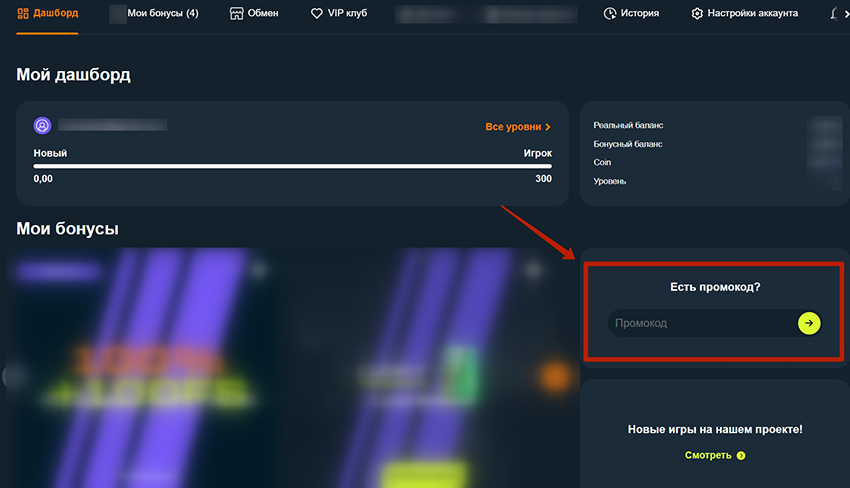
Task: Click the Смотреть link
Action: 715,455
